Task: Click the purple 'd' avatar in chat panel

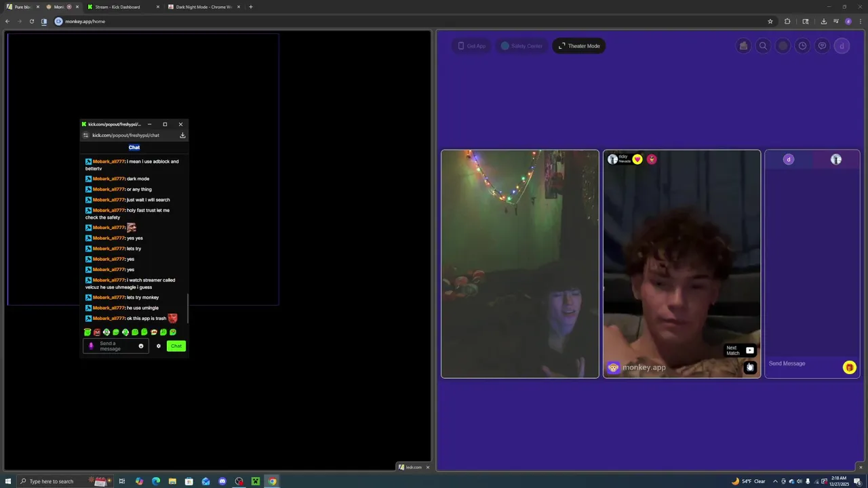Action: [788, 159]
